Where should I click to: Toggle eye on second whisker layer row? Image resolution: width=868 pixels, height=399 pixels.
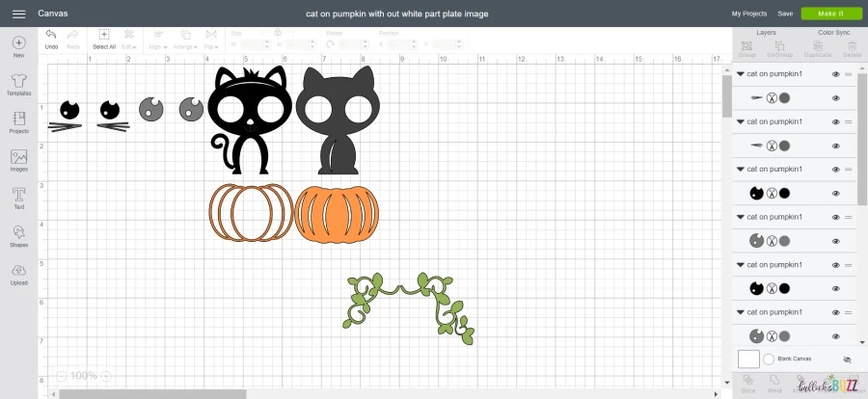point(836,146)
